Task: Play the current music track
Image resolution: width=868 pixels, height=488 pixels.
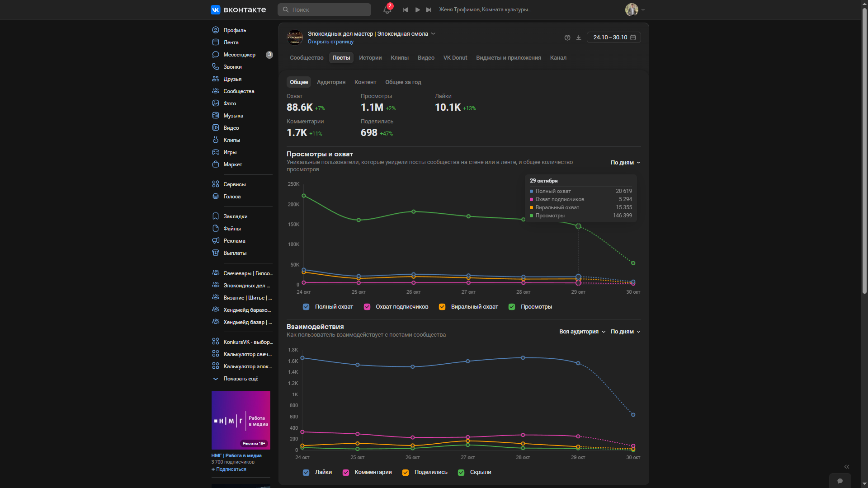Action: (x=417, y=9)
